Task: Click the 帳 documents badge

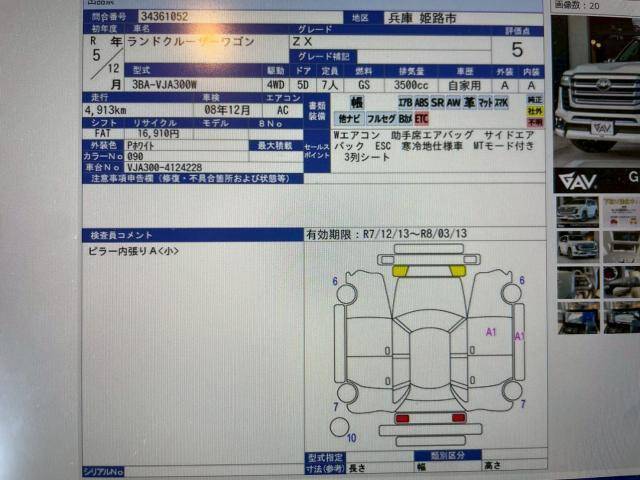Action: (356, 102)
